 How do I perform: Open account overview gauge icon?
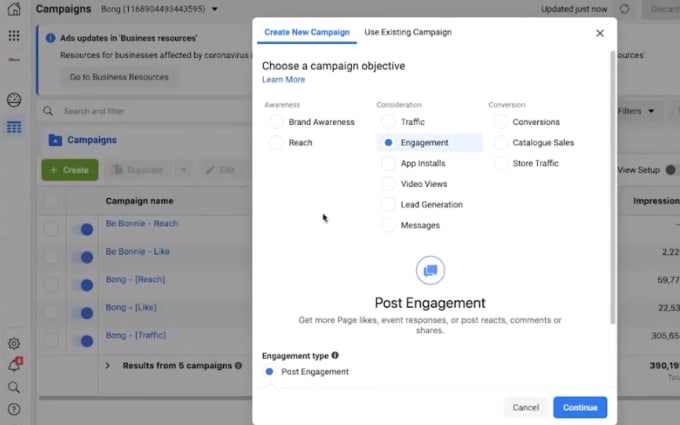pyautogui.click(x=14, y=100)
